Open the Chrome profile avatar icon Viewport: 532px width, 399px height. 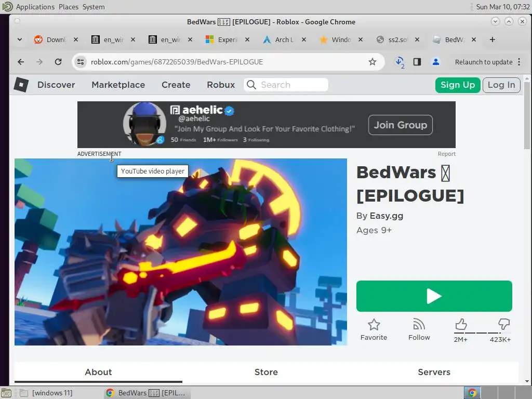(x=436, y=62)
